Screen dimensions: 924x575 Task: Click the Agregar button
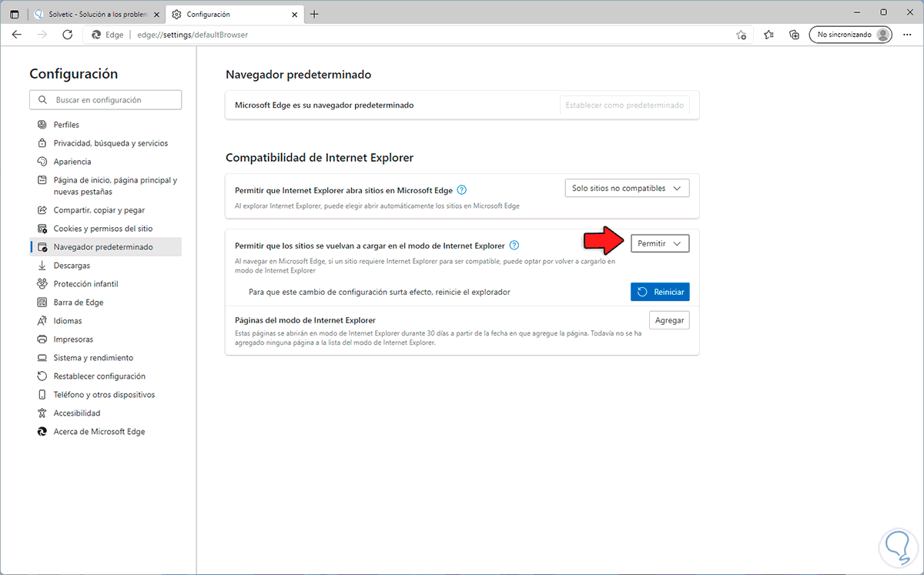point(669,320)
